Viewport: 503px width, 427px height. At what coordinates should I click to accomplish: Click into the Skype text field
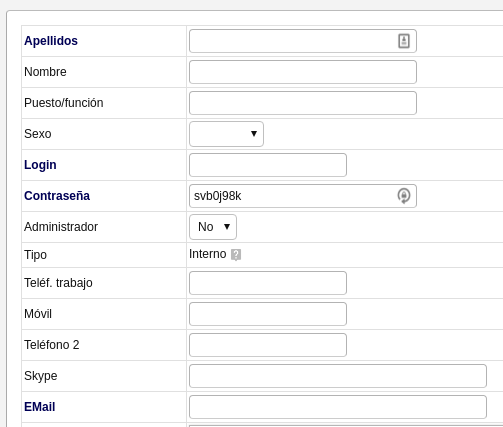click(x=338, y=376)
